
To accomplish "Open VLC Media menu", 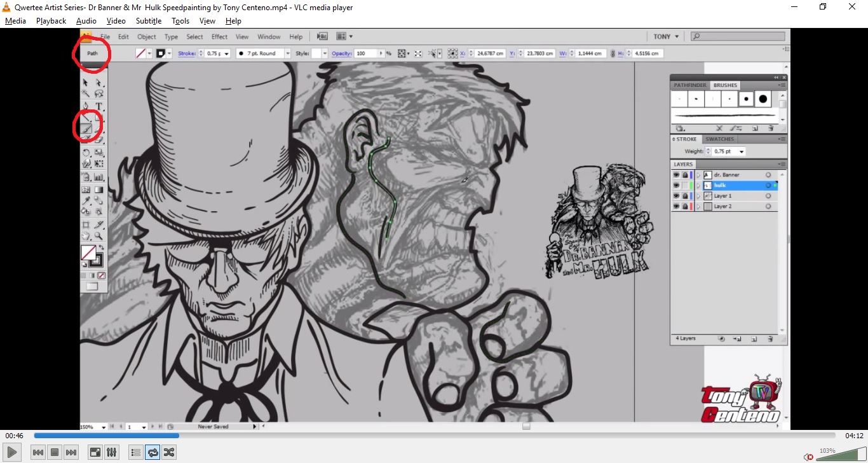I will [x=15, y=21].
